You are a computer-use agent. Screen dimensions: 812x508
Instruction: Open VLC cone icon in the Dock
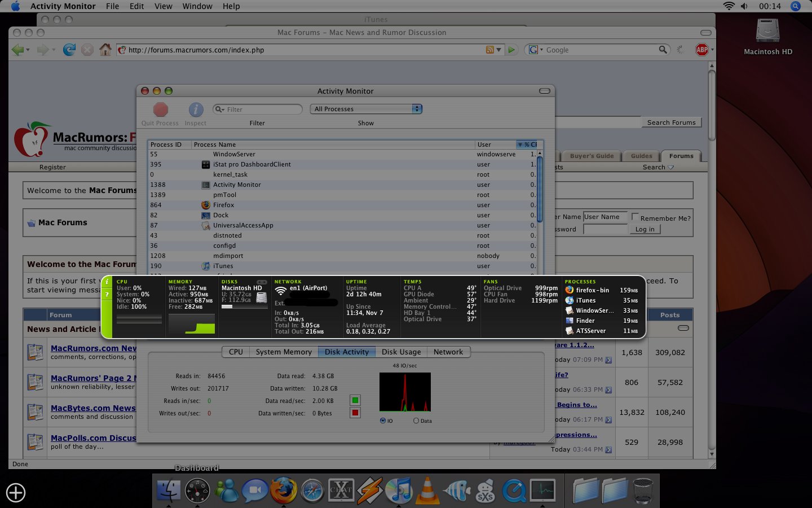(427, 490)
